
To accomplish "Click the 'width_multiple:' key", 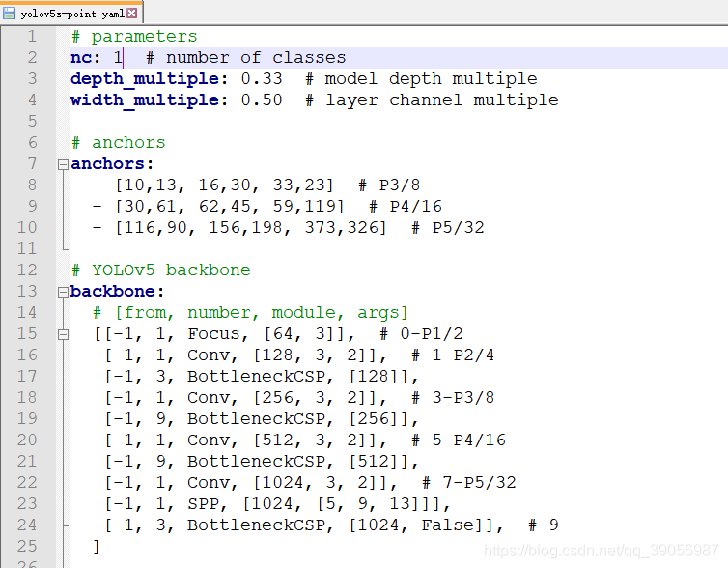I will pos(149,100).
